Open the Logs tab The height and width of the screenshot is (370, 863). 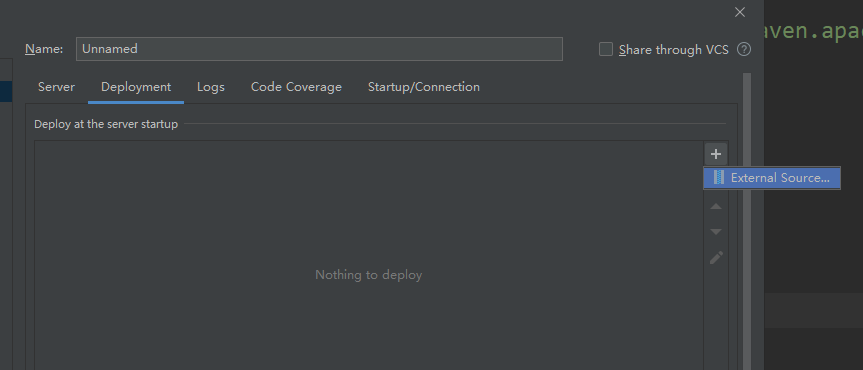[x=211, y=87]
